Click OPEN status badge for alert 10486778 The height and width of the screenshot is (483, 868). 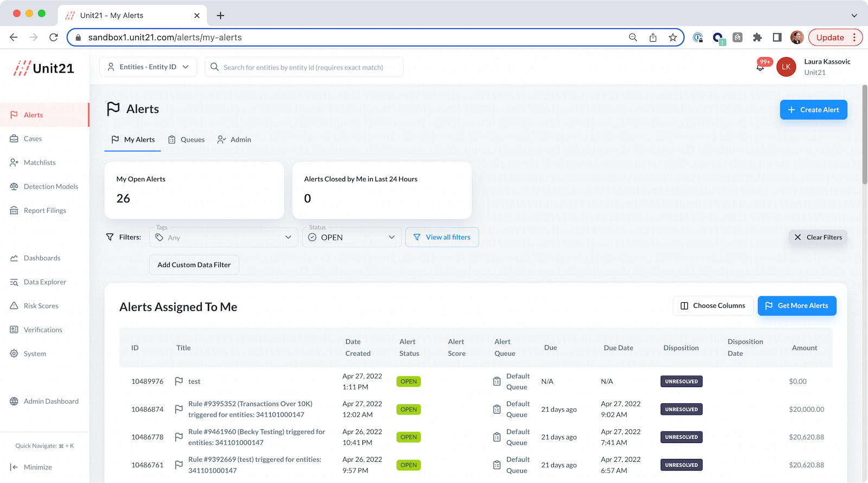409,437
